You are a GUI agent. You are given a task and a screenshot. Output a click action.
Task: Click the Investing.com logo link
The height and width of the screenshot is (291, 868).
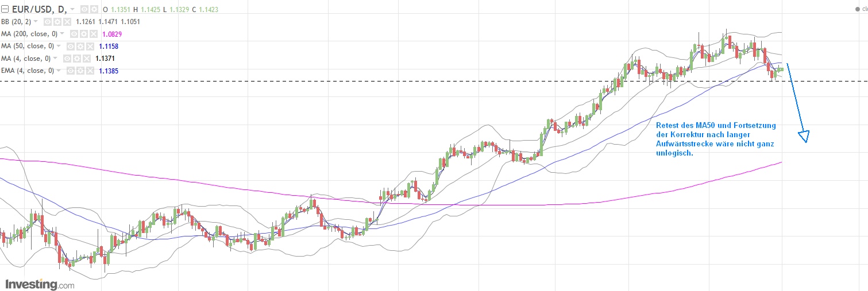(40, 284)
